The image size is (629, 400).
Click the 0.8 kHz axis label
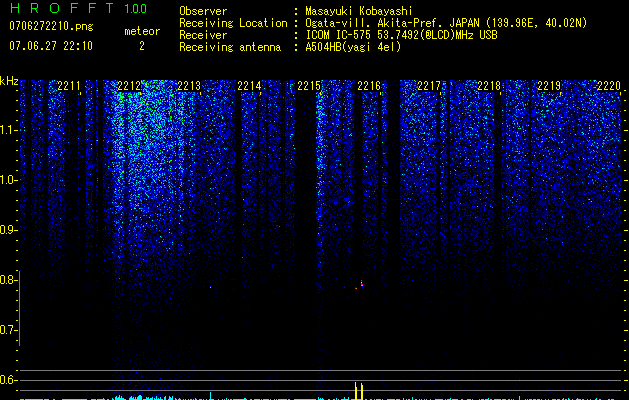7,280
